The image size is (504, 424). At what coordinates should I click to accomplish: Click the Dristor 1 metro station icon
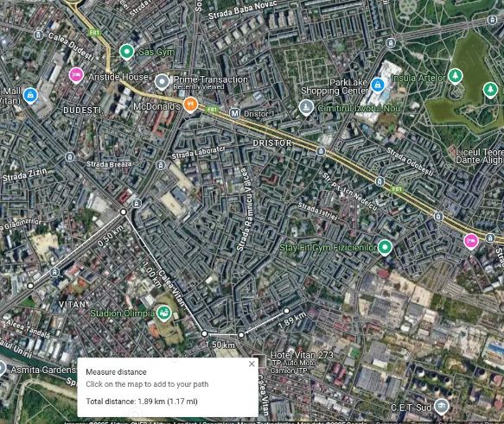(235, 113)
